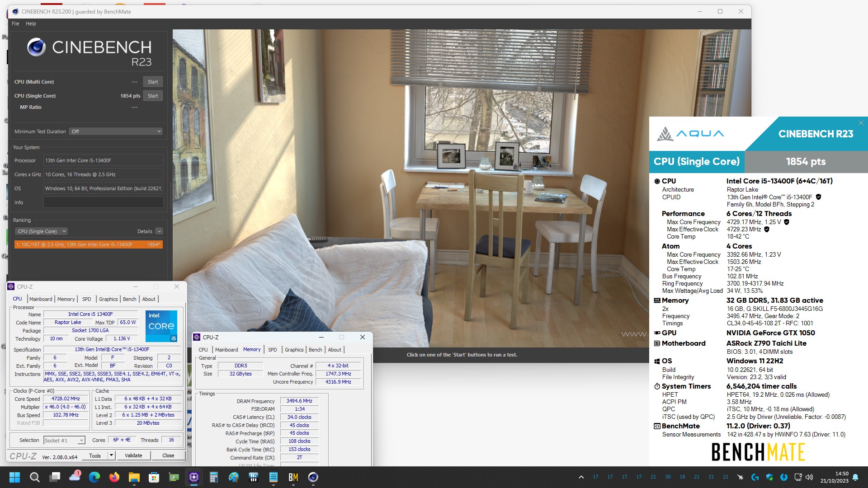Launch Firefox from taskbar
This screenshot has height=488, width=868.
[x=114, y=477]
